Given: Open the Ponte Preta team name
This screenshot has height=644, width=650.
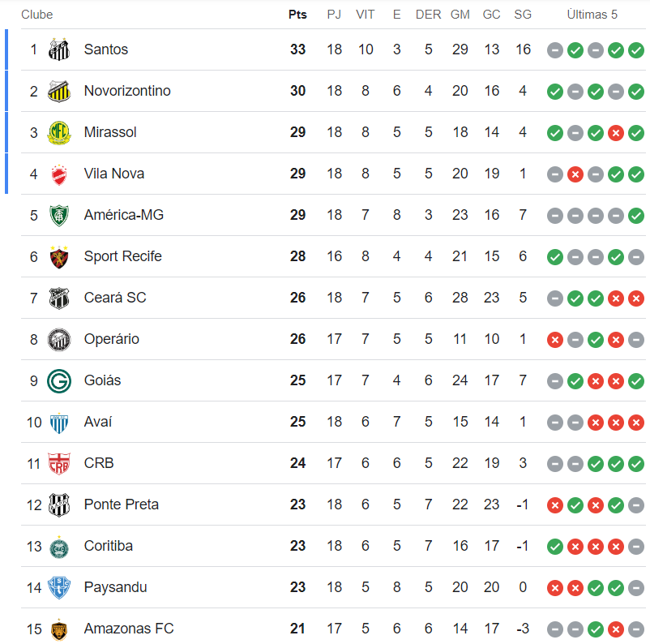Looking at the screenshot, I should pyautogui.click(x=121, y=504).
